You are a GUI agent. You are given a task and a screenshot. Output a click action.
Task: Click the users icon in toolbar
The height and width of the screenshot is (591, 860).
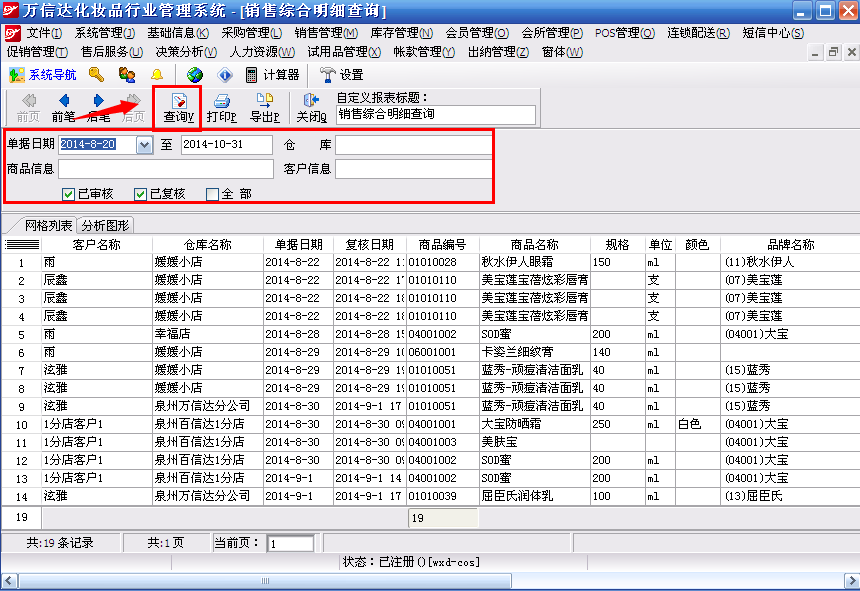pos(127,75)
